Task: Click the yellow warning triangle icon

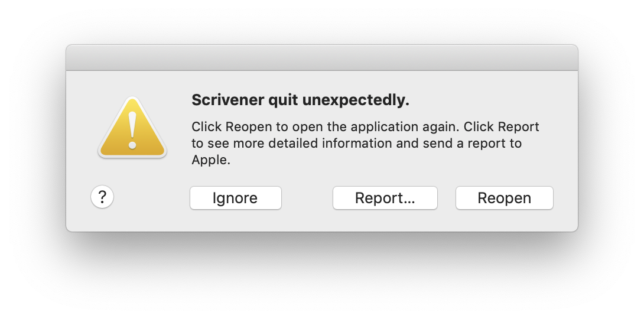Action: point(132,128)
